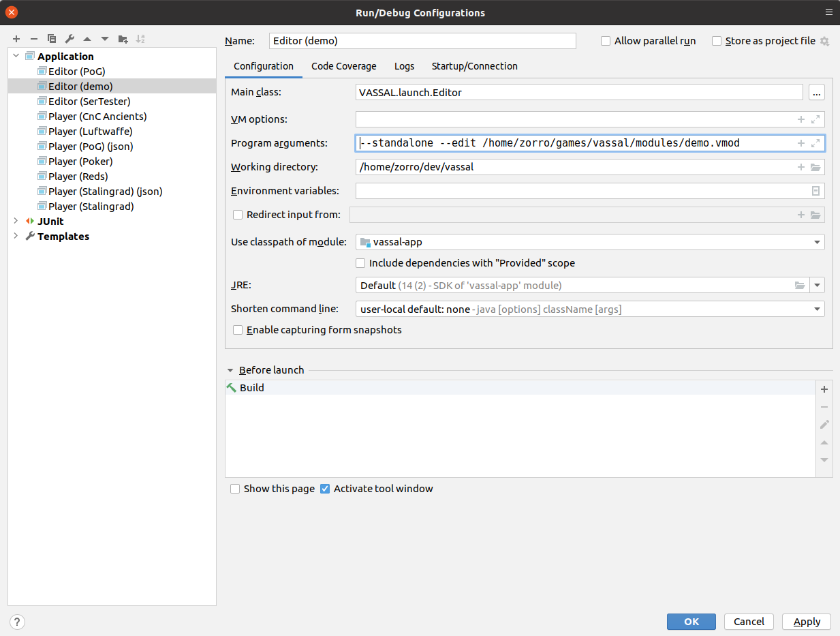Open the Shorten command line dropdown

pyautogui.click(x=816, y=309)
